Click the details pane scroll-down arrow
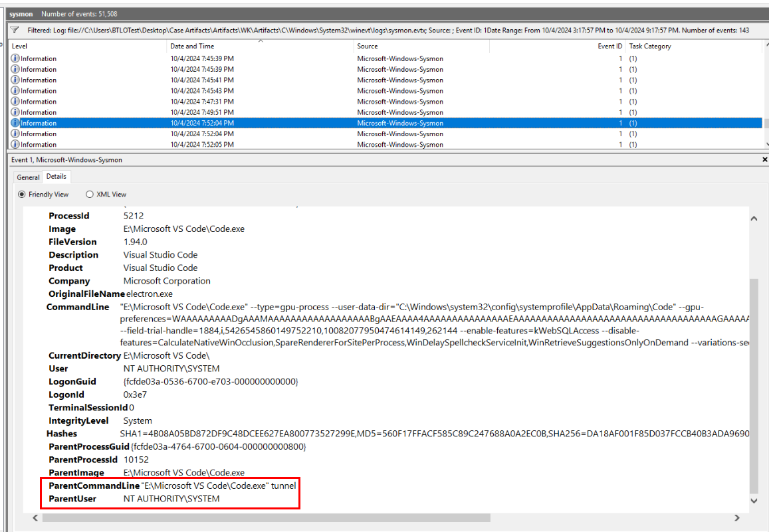The width and height of the screenshot is (769, 532). [754, 501]
